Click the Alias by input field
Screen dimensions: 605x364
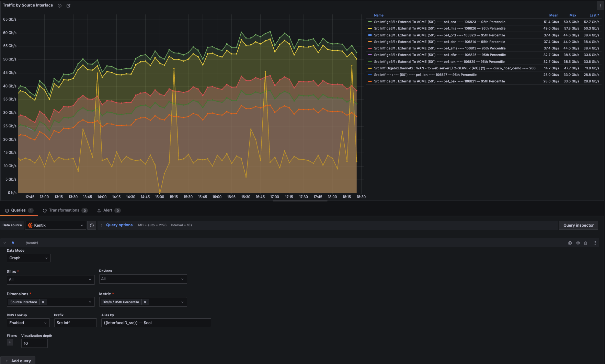tap(156, 323)
